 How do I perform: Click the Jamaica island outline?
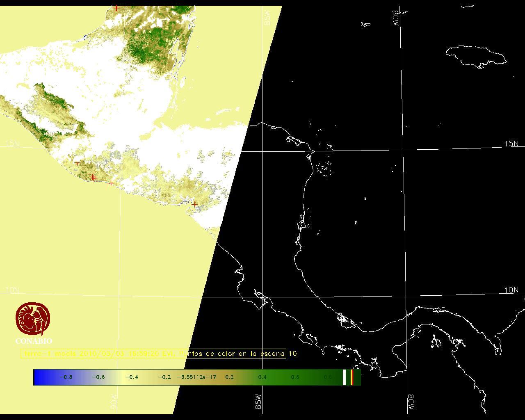[x=476, y=55]
